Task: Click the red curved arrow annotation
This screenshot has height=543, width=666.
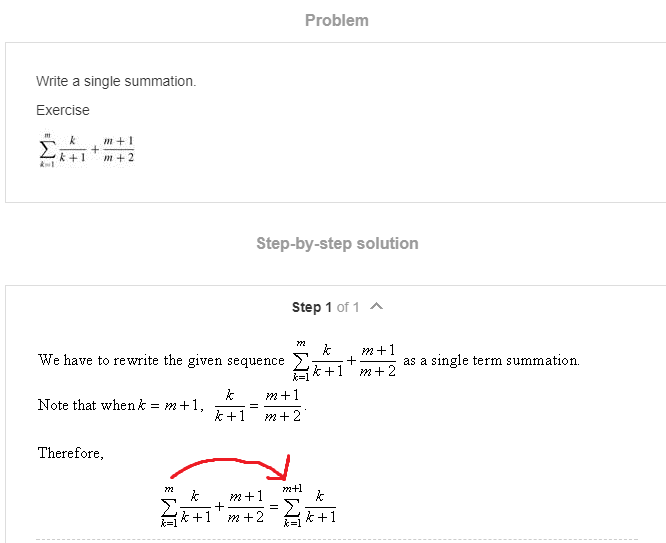Action: coord(230,467)
